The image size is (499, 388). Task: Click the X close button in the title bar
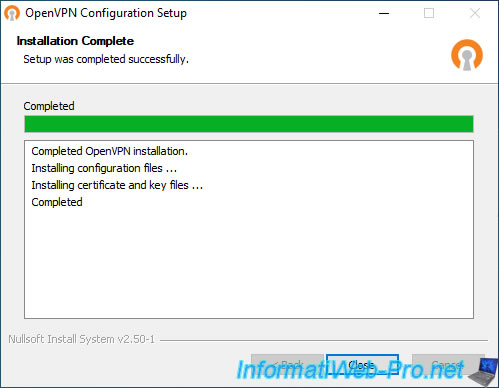tap(475, 13)
